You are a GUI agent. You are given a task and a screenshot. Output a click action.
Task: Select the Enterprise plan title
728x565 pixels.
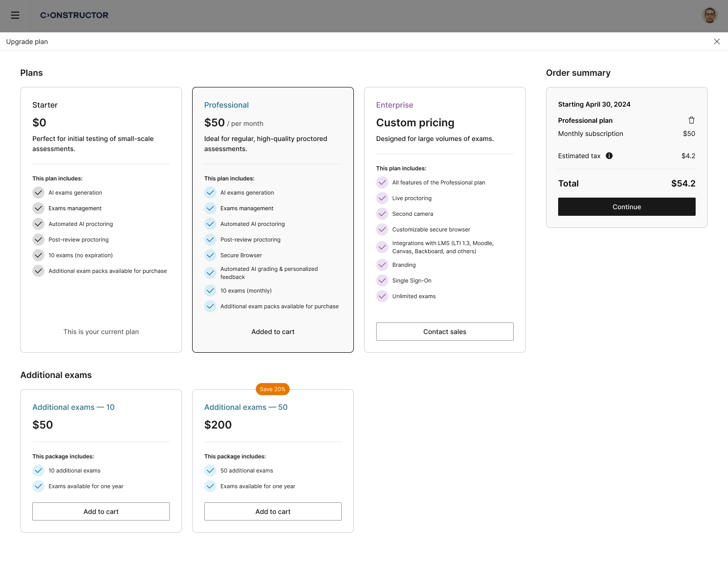point(394,105)
